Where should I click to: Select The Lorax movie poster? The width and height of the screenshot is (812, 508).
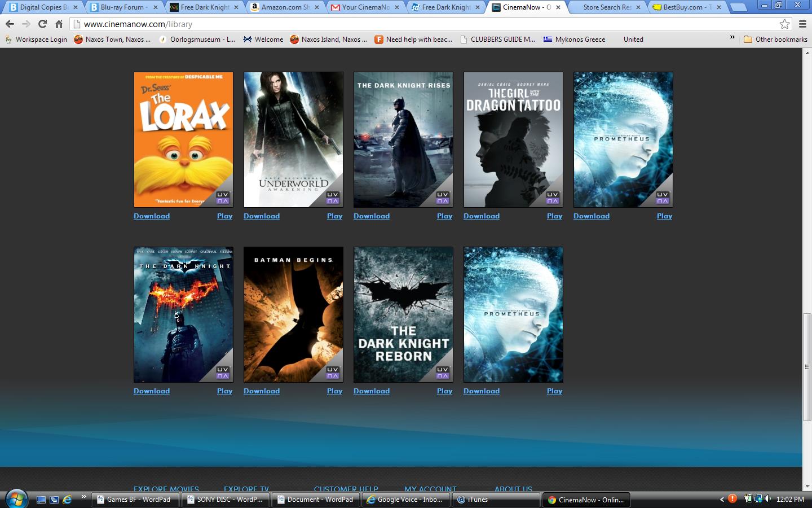(183, 139)
